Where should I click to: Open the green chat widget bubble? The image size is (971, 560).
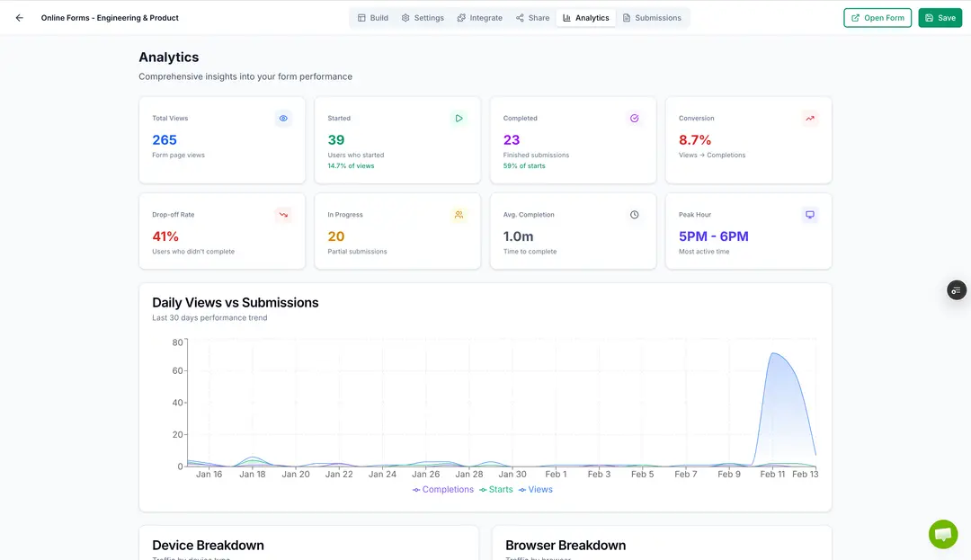[x=943, y=534]
